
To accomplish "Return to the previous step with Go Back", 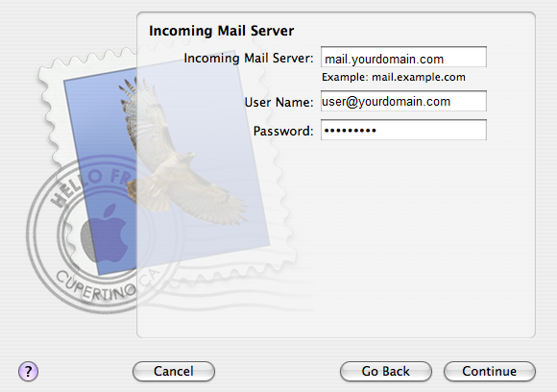I will 386,372.
